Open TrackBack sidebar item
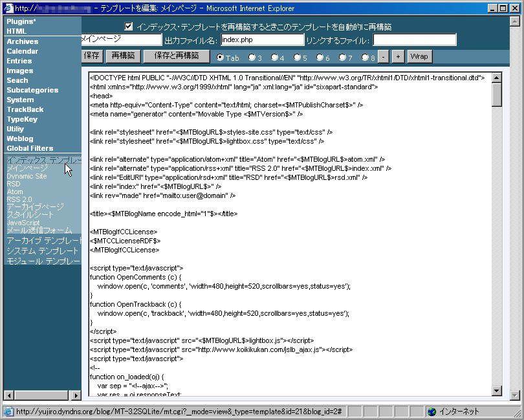The image size is (524, 420). tap(25, 109)
